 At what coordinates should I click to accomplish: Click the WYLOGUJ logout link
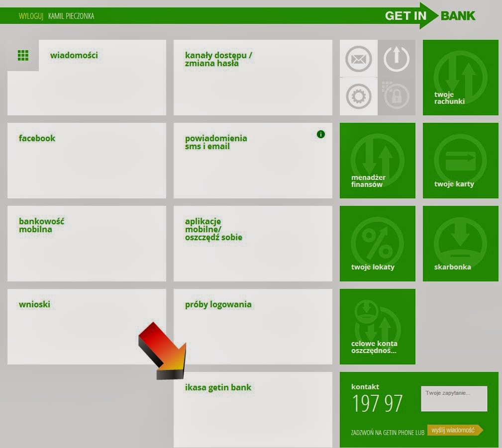tap(31, 16)
